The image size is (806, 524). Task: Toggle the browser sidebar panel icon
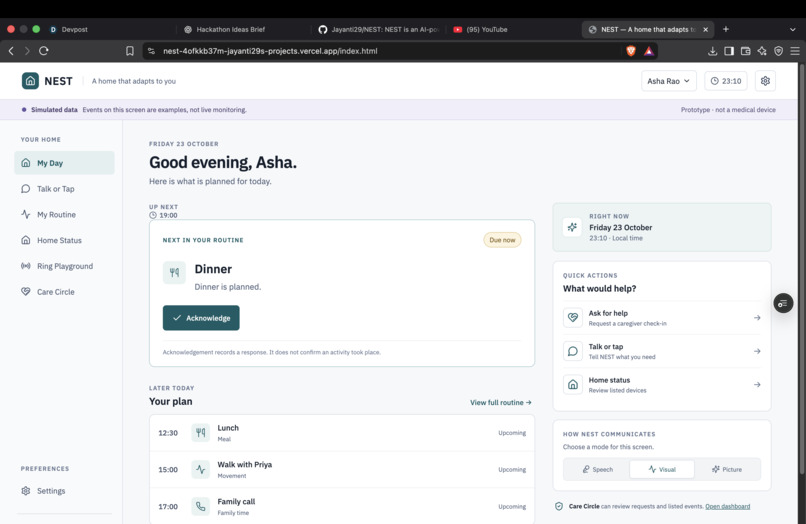729,51
